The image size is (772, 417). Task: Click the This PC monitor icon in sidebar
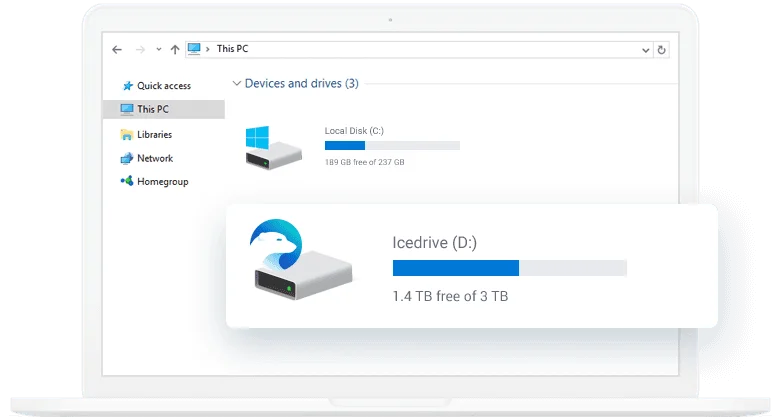(x=127, y=109)
